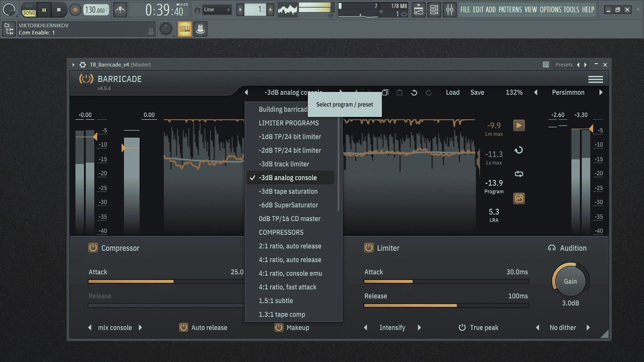Image resolution: width=644 pixels, height=362 pixels.
Task: Switch to previous theme before Persimmon
Action: coord(536,92)
